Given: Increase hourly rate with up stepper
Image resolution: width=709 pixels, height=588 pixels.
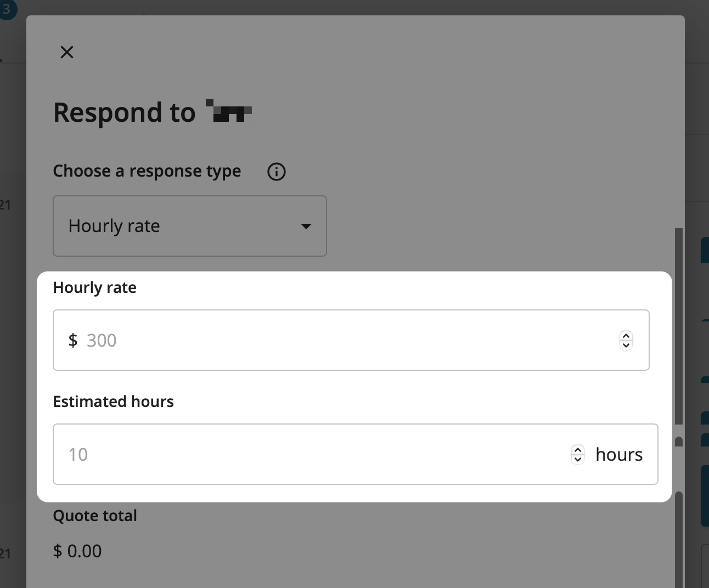Looking at the screenshot, I should [x=626, y=336].
